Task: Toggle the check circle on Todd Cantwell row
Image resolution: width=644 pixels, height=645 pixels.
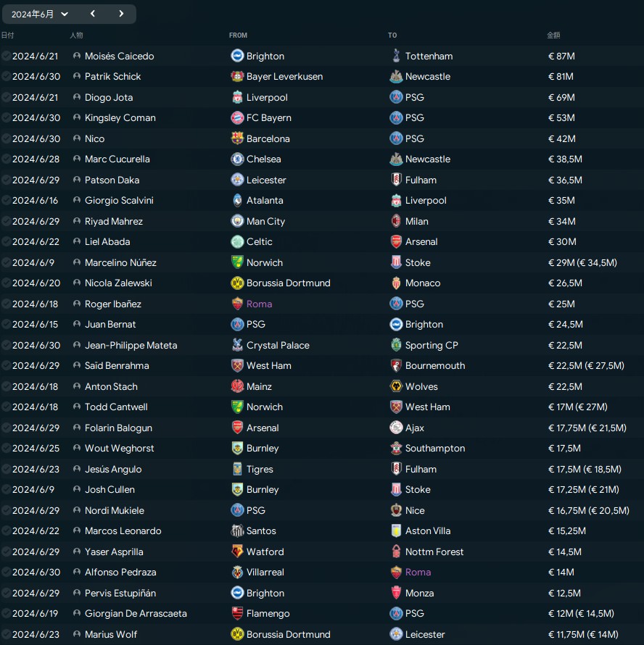Action: 7,407
